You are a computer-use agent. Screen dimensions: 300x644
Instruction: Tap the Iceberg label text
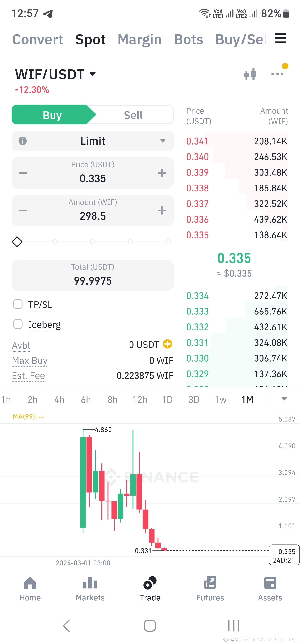point(44,325)
